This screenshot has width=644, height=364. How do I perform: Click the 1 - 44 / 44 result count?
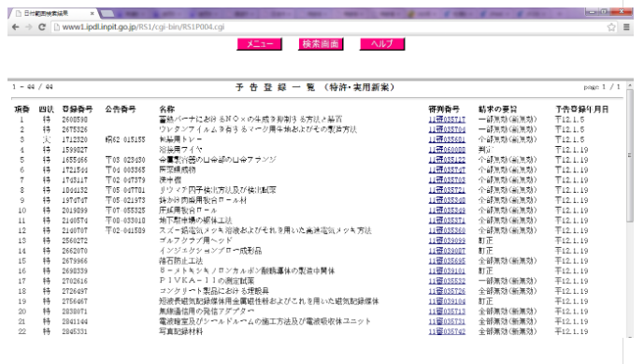pyautogui.click(x=33, y=87)
